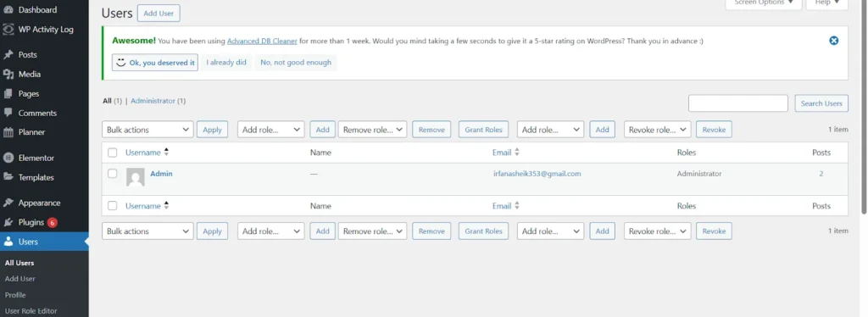Click No, not good enough button

[x=296, y=63]
